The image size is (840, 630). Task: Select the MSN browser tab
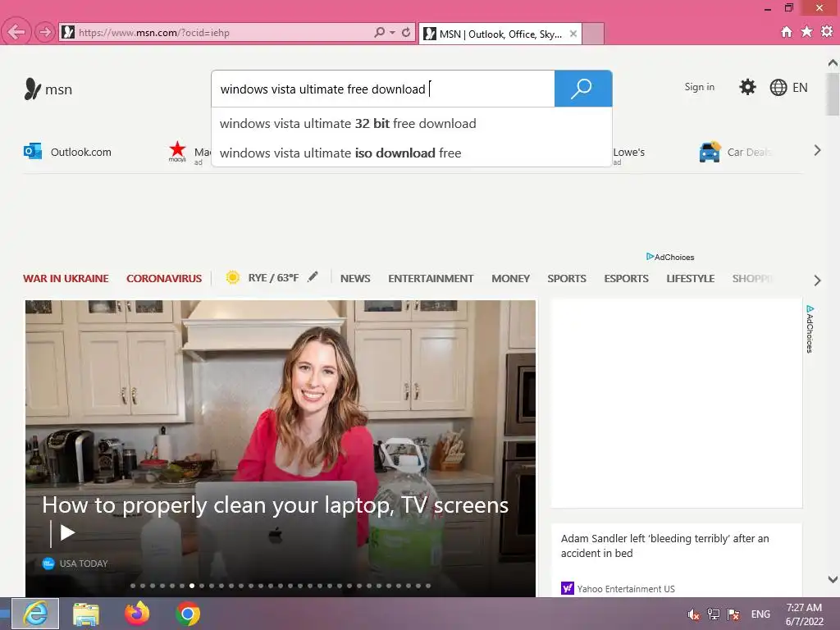tap(500, 34)
